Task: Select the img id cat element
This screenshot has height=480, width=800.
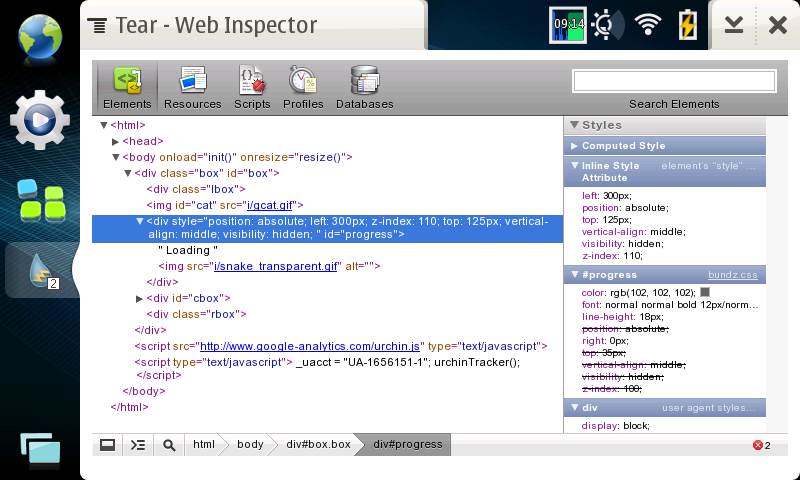Action: [x=225, y=205]
